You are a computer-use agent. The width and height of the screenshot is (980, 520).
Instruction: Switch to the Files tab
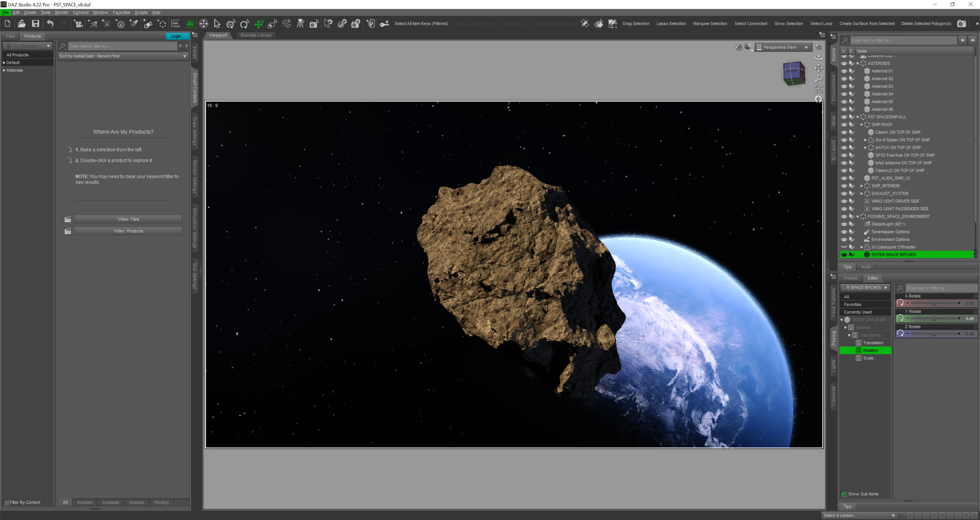(10, 36)
